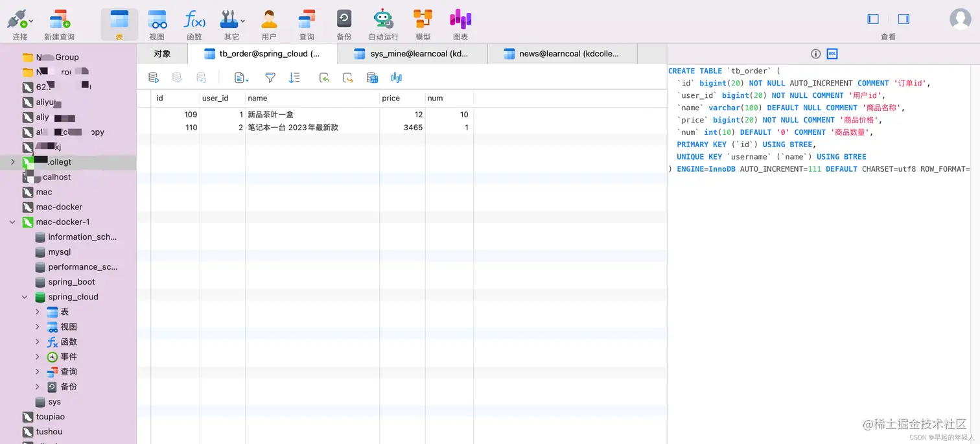
Task: Click the information (i) icon in right panel
Action: coord(816,54)
